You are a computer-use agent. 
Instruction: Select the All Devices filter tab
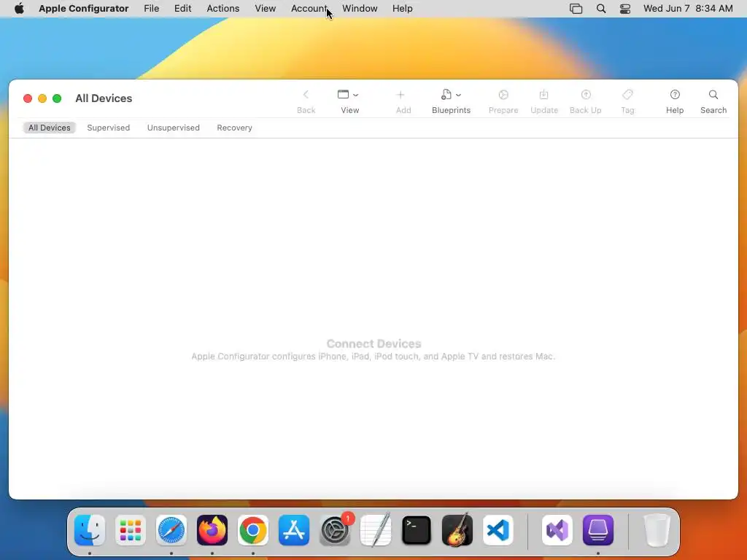(49, 128)
